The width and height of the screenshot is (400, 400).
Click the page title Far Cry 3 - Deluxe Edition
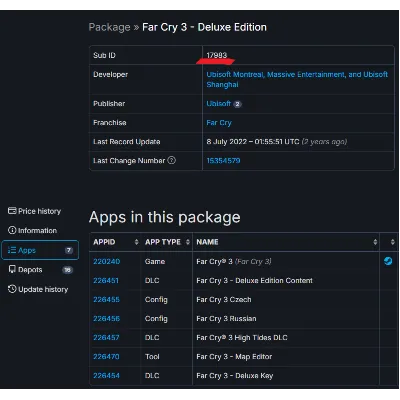(204, 27)
